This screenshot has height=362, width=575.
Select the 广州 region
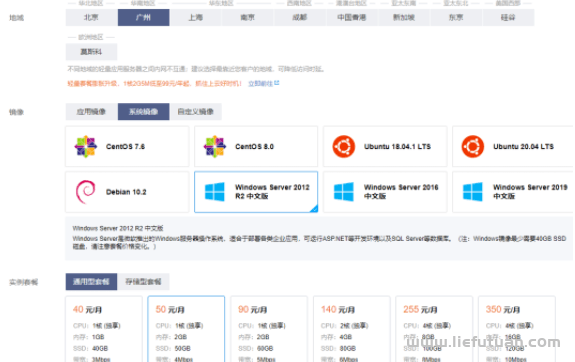pos(143,17)
